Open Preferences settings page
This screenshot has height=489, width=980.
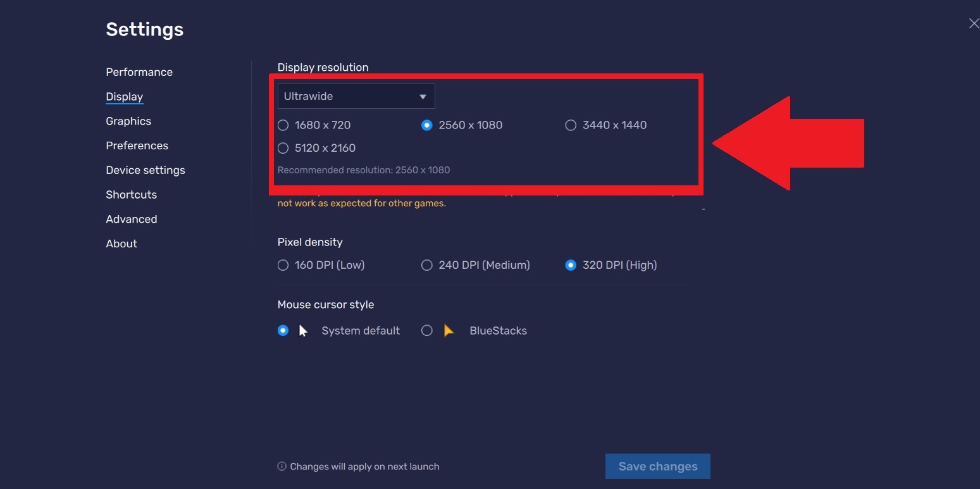pyautogui.click(x=137, y=145)
